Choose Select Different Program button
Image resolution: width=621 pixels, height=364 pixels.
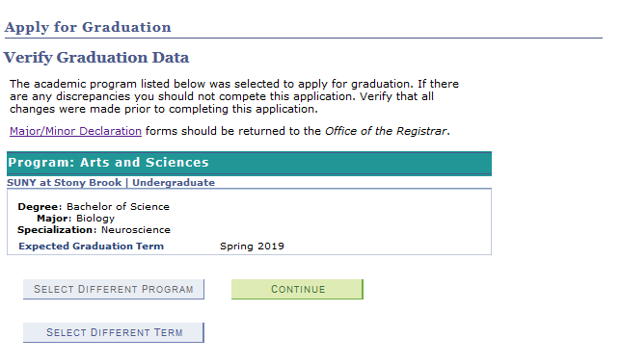click(114, 289)
